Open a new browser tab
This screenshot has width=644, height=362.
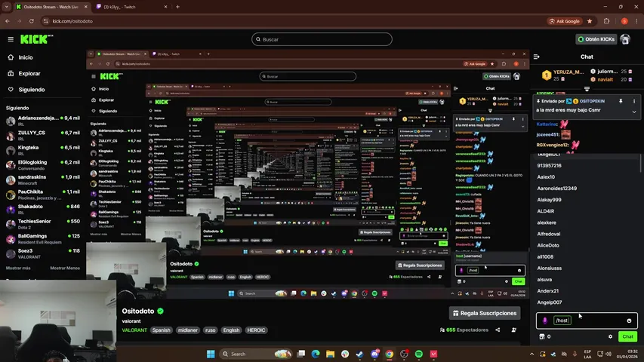pyautogui.click(x=178, y=7)
